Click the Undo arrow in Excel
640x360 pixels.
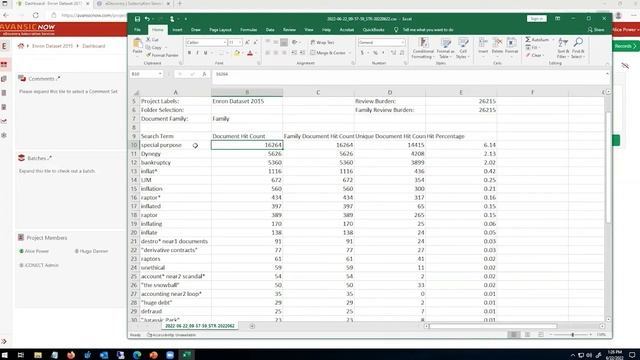[x=147, y=19]
